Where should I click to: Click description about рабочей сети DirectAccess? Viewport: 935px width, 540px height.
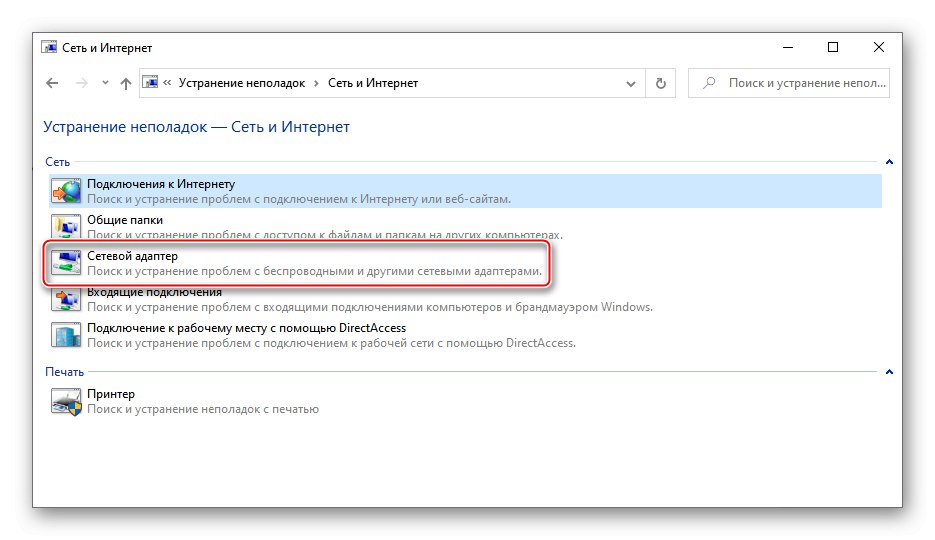tap(332, 343)
